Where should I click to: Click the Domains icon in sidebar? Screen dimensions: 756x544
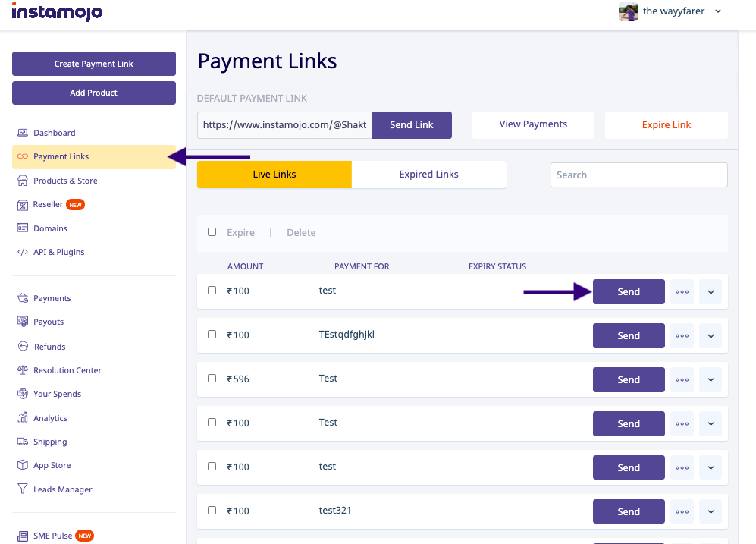23,228
